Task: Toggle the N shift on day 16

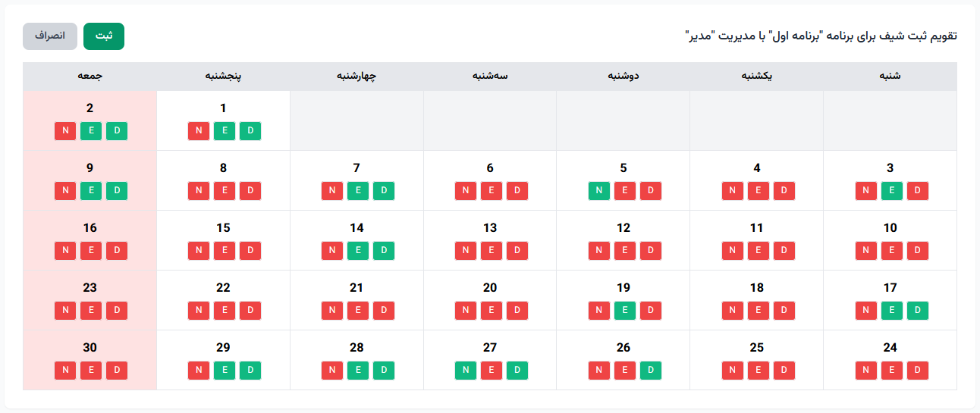Action: pyautogui.click(x=65, y=251)
